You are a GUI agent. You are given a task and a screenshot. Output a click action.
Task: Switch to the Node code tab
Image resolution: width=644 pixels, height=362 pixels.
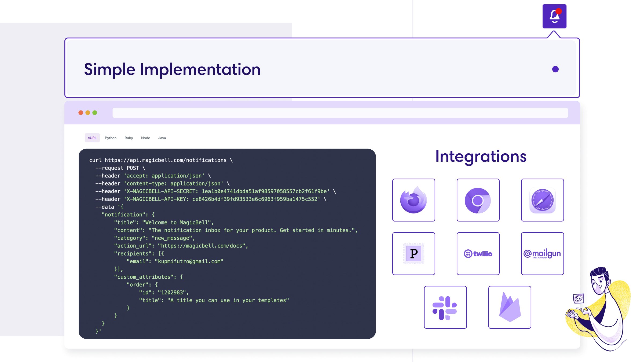coord(145,138)
